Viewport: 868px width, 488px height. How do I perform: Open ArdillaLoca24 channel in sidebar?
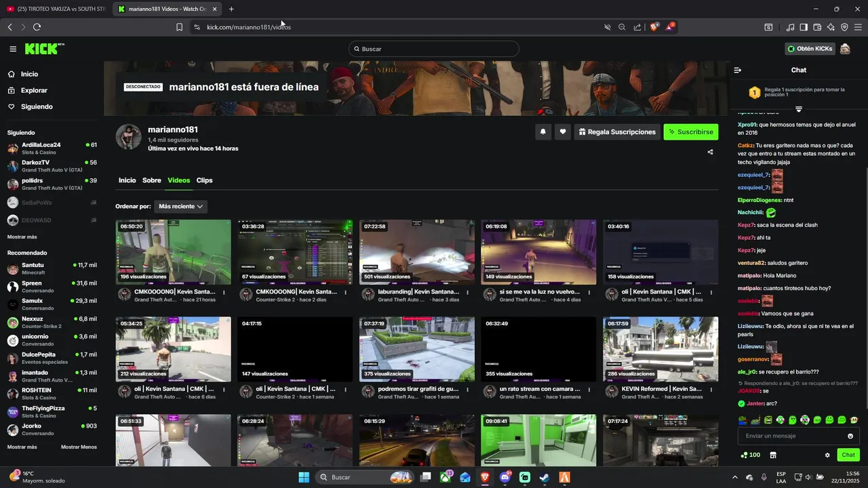(x=52, y=148)
